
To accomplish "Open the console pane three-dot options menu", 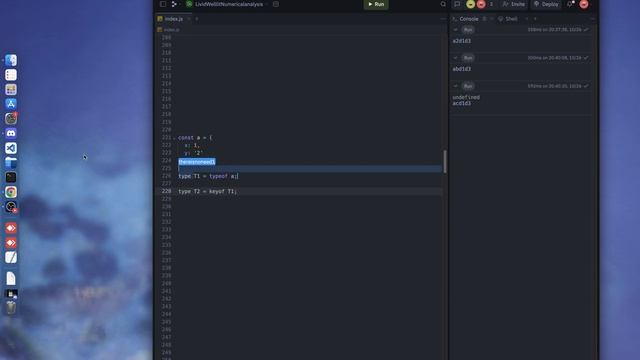I will click(592, 19).
